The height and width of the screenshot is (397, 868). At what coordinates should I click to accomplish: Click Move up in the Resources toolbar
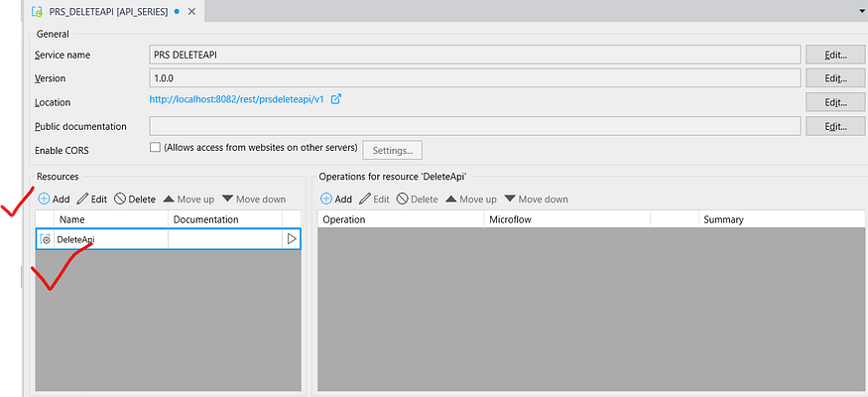point(188,199)
